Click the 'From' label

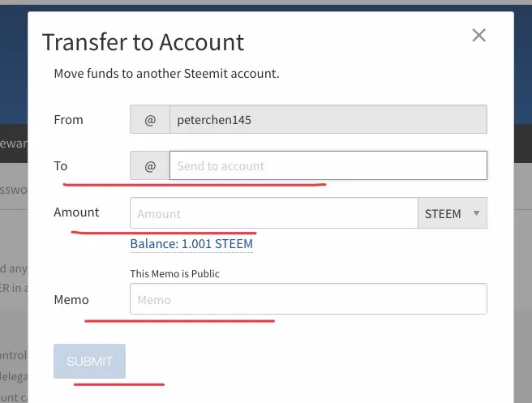tap(68, 119)
